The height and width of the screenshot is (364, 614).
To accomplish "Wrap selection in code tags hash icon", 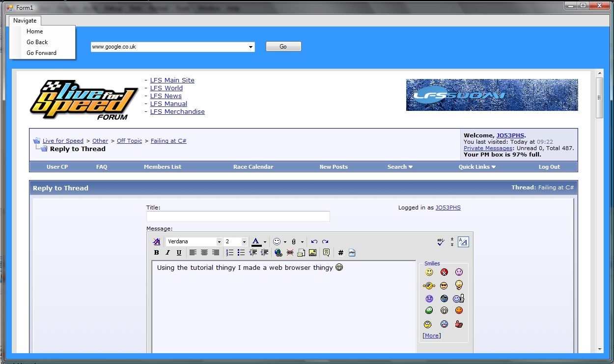I will [341, 253].
